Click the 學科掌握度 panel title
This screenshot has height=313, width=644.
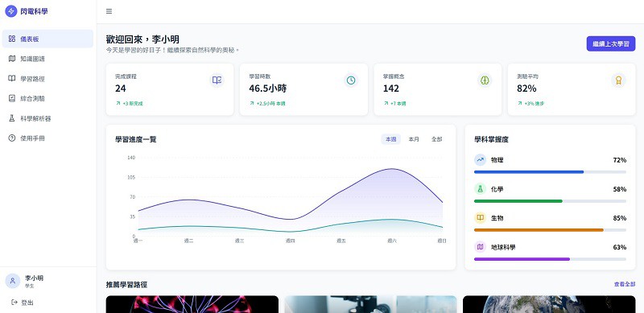click(x=491, y=139)
